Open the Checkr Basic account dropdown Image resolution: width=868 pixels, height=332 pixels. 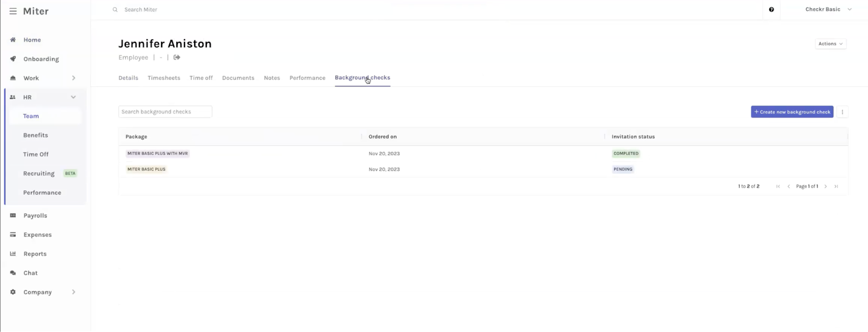[x=828, y=9]
